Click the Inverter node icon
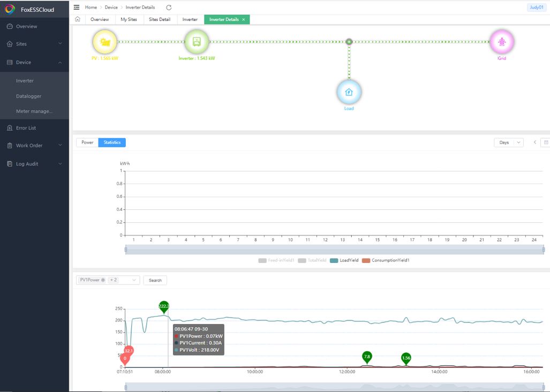The image size is (550, 392). pyautogui.click(x=197, y=42)
